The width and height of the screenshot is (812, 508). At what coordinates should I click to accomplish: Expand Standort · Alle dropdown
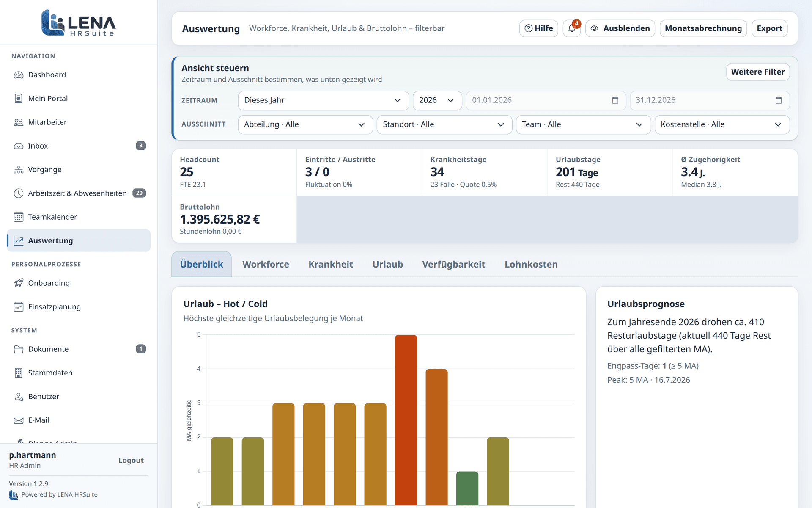point(444,125)
